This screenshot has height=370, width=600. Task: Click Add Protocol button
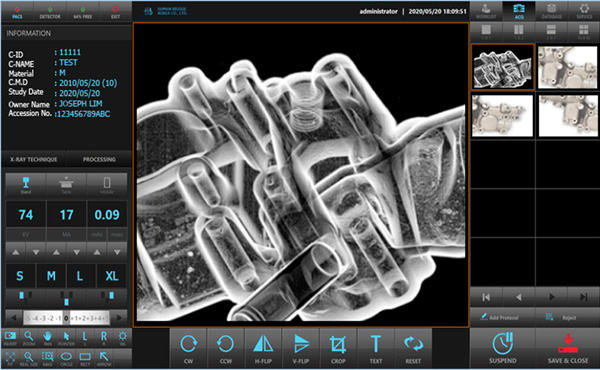[502, 317]
